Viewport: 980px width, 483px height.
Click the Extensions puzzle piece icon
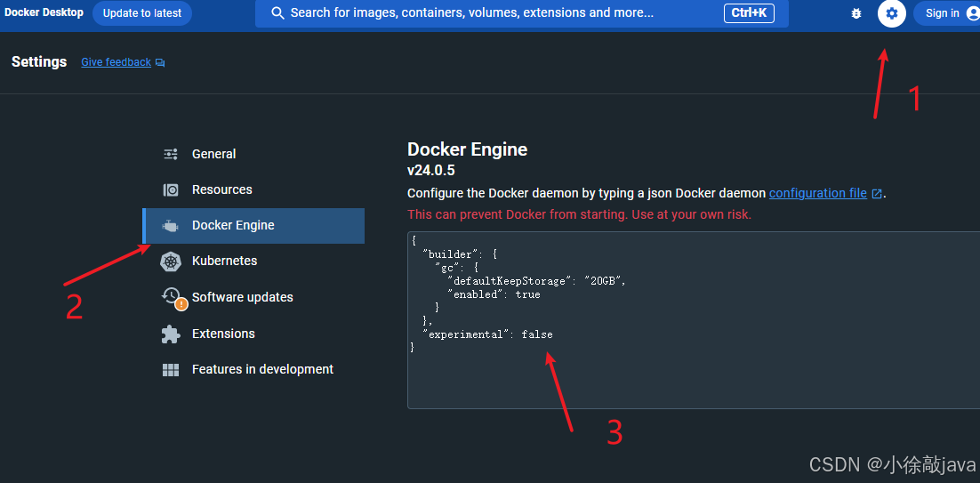click(171, 334)
